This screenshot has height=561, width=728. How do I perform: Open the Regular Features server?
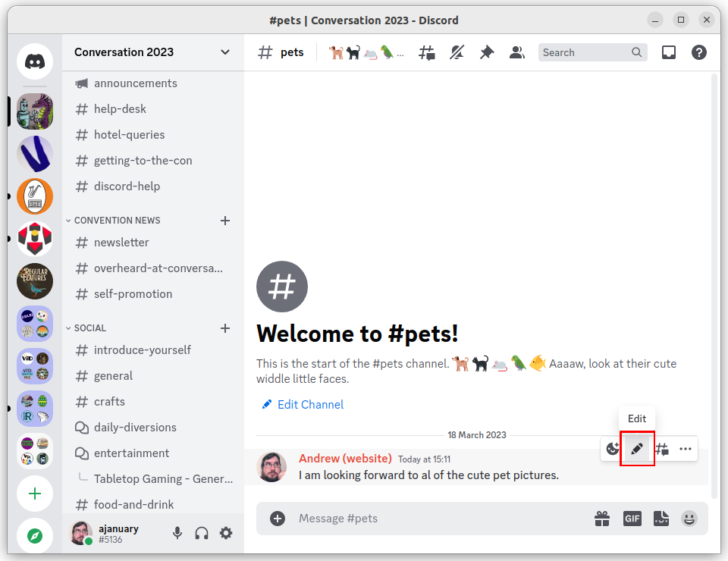[x=35, y=281]
